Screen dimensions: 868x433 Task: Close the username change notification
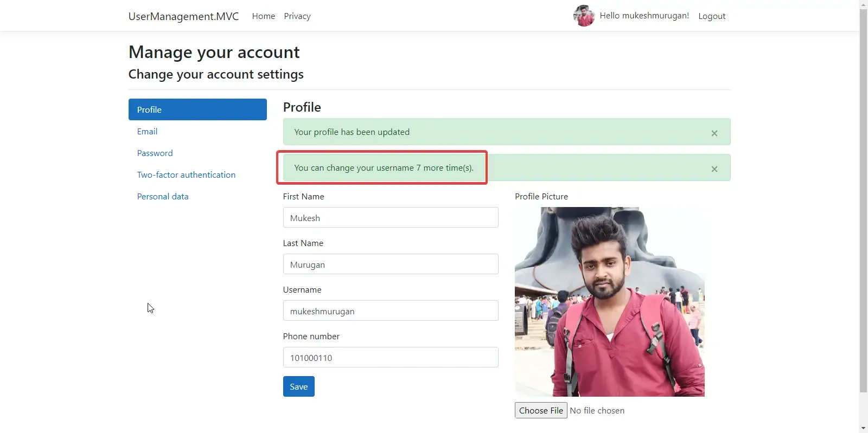pyautogui.click(x=714, y=169)
